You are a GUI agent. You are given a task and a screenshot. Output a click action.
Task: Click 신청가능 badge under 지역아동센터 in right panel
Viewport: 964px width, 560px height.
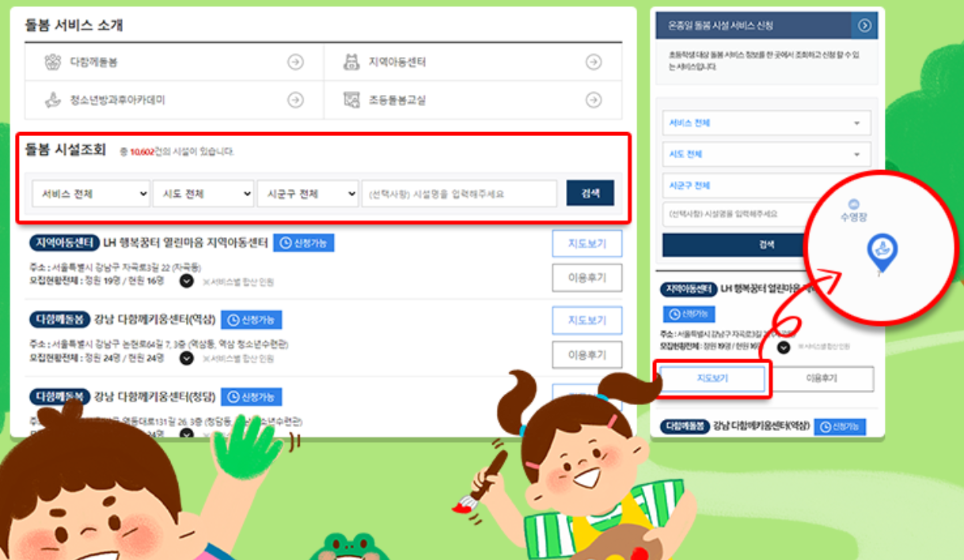click(x=689, y=314)
